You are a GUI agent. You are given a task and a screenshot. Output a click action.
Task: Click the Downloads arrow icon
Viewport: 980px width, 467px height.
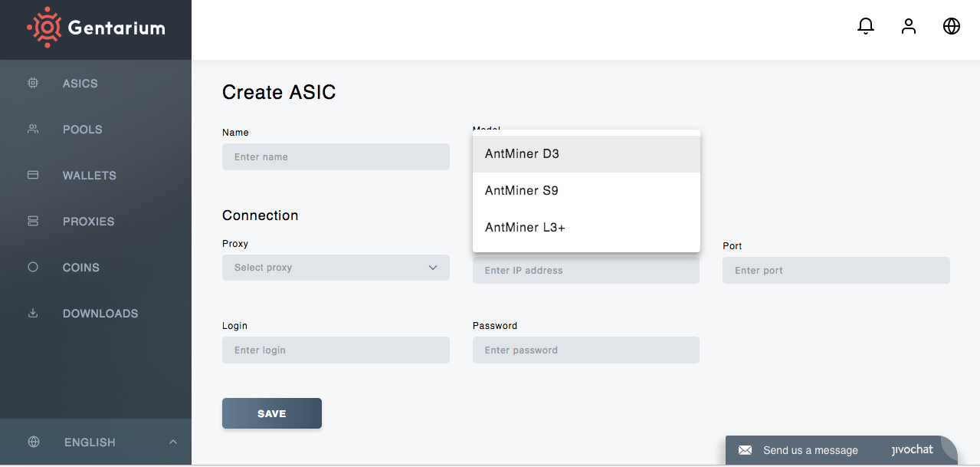(x=33, y=313)
